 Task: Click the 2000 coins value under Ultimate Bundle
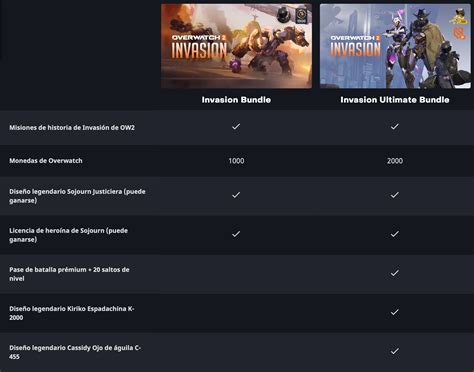pyautogui.click(x=395, y=161)
